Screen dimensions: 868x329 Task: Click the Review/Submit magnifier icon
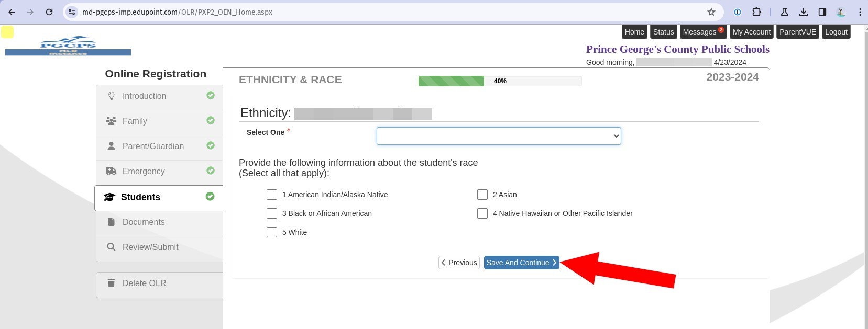(x=111, y=247)
